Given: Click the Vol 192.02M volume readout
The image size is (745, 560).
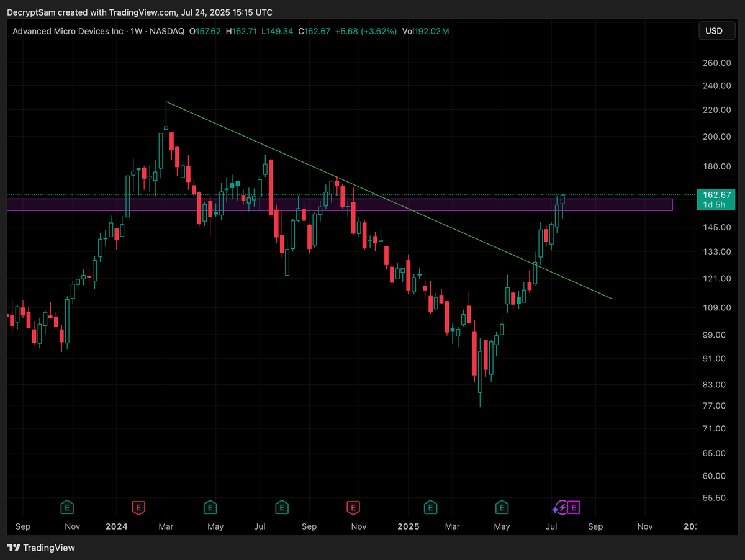Looking at the screenshot, I should [x=426, y=31].
